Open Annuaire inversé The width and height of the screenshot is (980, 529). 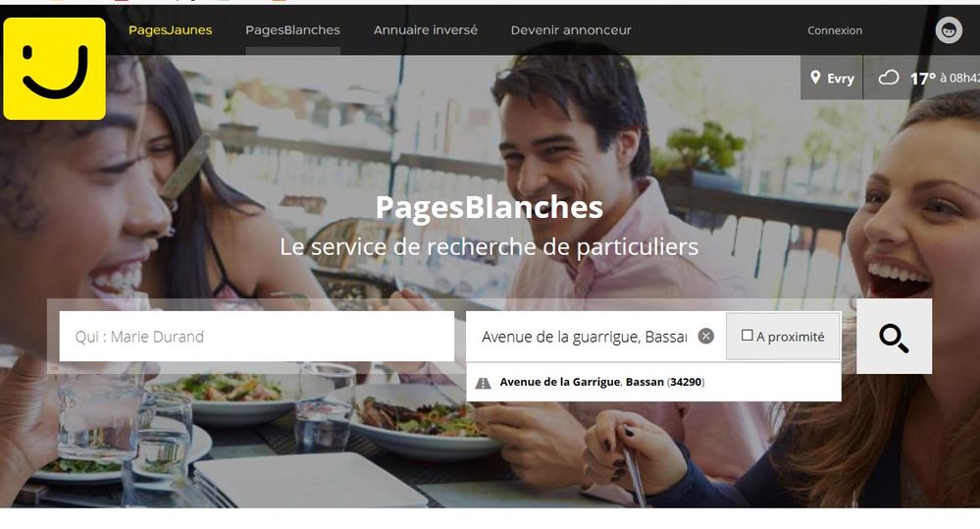click(426, 30)
